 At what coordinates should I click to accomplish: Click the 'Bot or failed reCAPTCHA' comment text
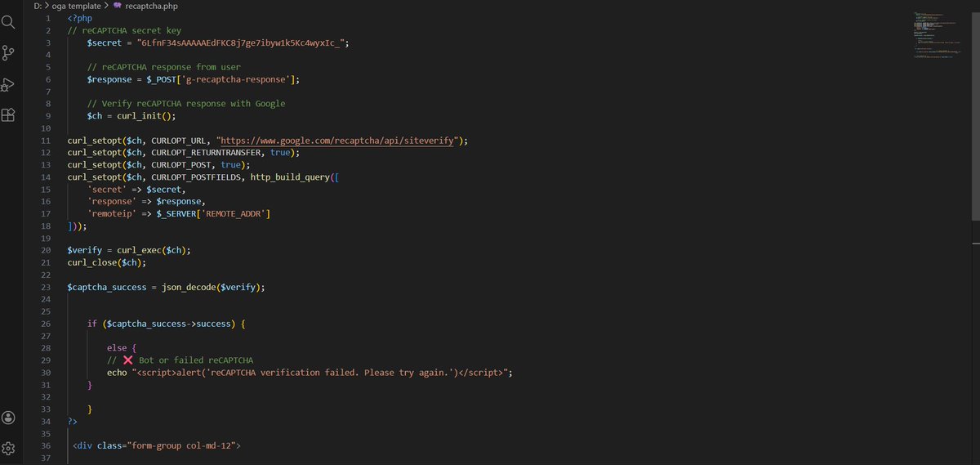click(x=196, y=360)
